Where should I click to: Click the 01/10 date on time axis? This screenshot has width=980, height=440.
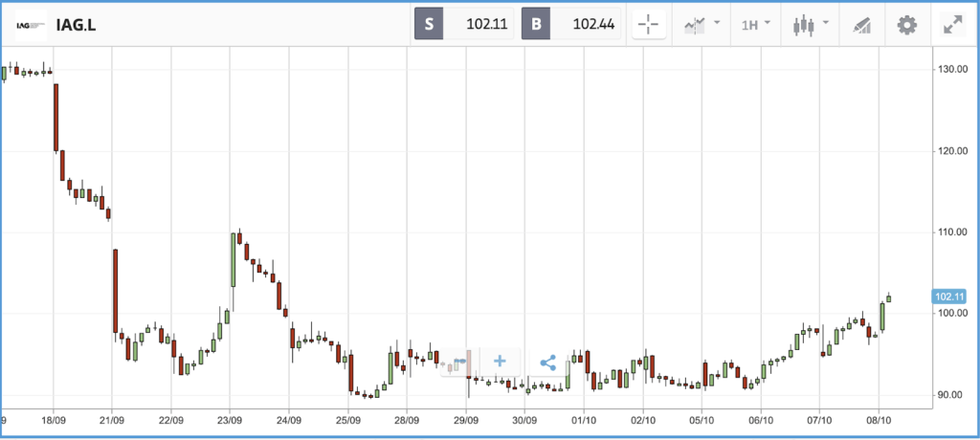[583, 421]
